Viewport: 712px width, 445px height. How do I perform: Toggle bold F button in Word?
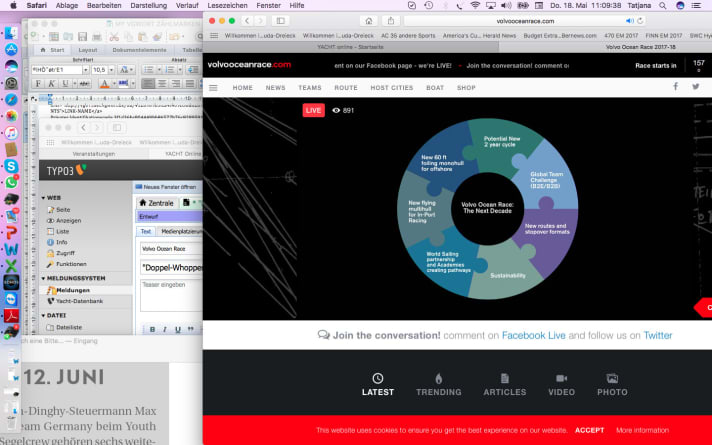pyautogui.click(x=38, y=84)
